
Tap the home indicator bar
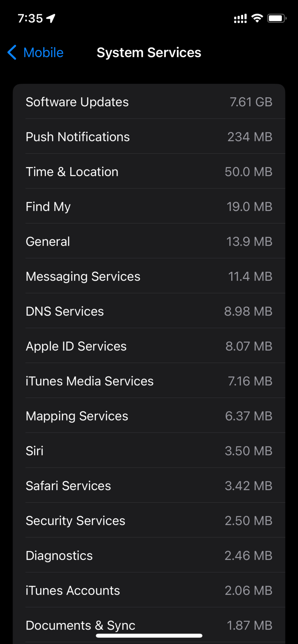(149, 636)
